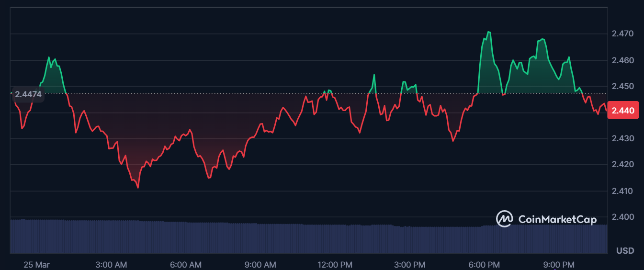
Task: Click the 2.430 price axis label
Action: (622, 138)
